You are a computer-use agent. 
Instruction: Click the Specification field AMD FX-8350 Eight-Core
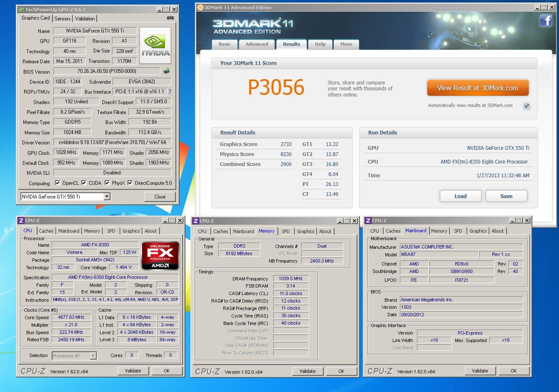coord(115,277)
